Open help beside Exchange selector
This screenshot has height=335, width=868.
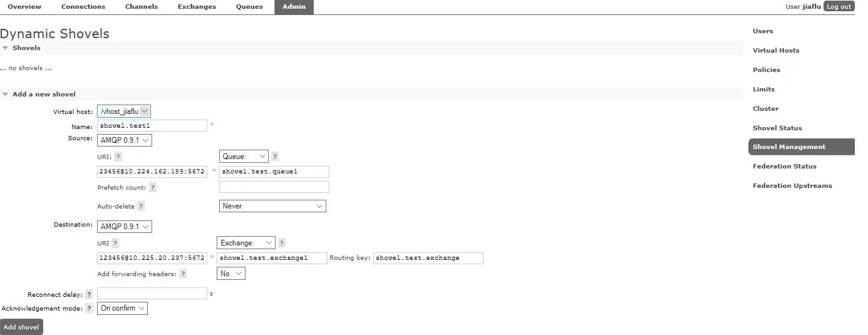[x=282, y=243]
